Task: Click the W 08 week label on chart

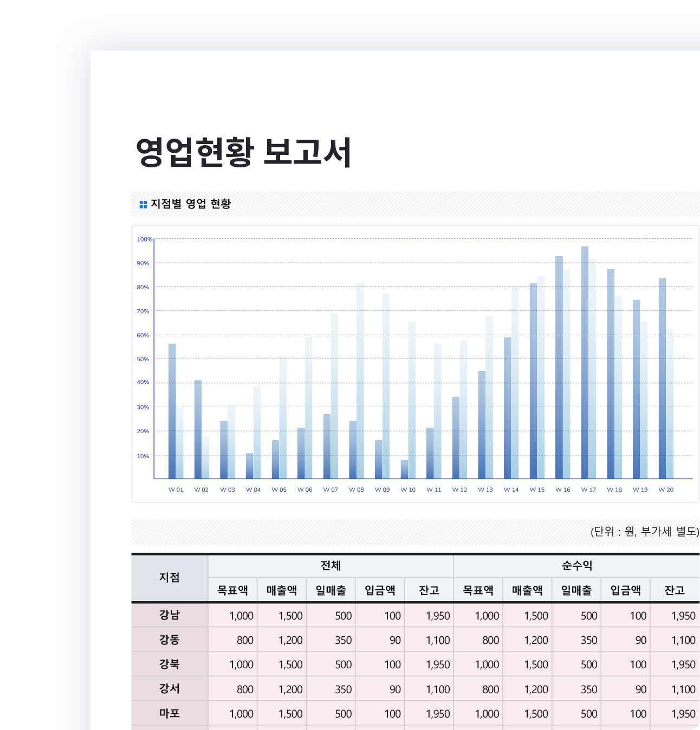Action: [357, 490]
